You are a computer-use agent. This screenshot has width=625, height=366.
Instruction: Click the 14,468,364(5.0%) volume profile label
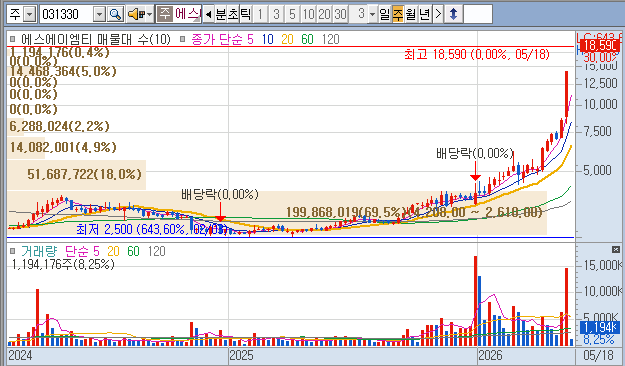pyautogui.click(x=63, y=71)
